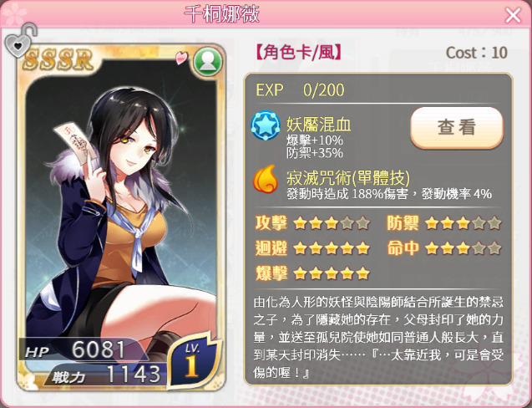Click the SSSR rarity badge
This screenshot has height=408, width=532.
(x=58, y=59)
